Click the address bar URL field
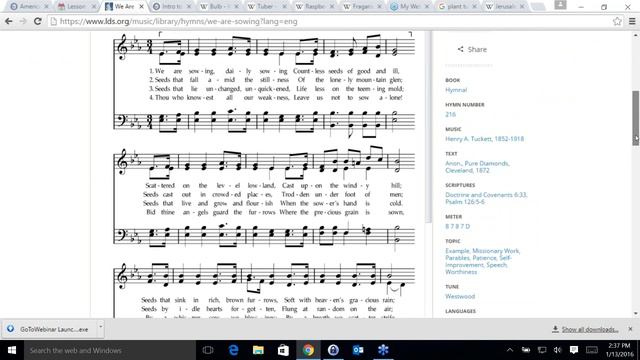This screenshot has width=640, height=360. point(331,21)
